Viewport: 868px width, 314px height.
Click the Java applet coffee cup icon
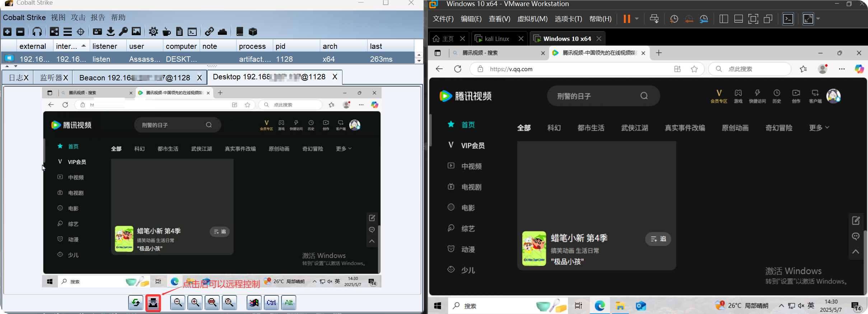point(167,32)
